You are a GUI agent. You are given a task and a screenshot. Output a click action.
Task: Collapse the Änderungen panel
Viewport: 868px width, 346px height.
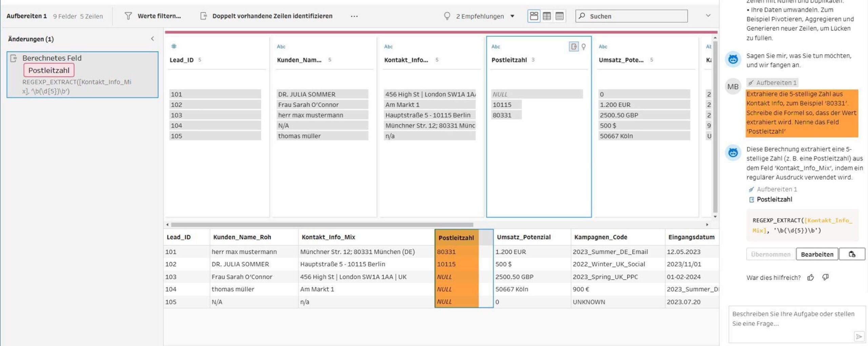153,39
